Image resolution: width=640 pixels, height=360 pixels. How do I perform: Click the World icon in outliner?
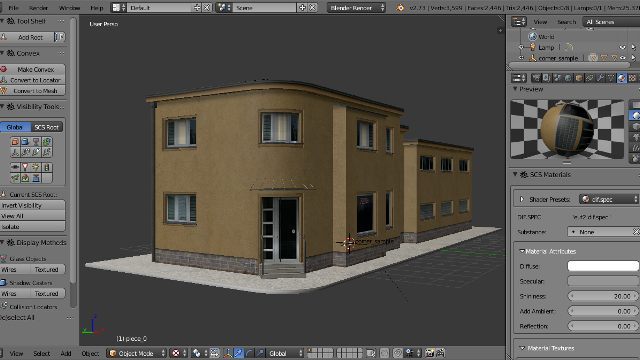click(x=533, y=37)
